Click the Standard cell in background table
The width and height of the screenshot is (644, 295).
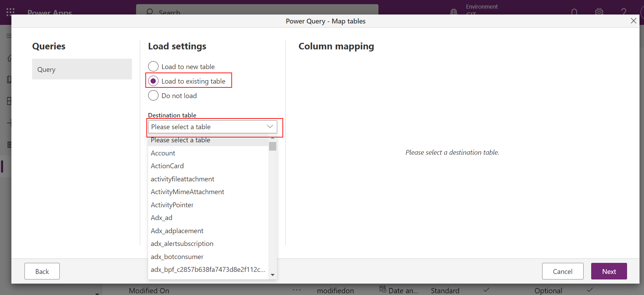click(445, 291)
